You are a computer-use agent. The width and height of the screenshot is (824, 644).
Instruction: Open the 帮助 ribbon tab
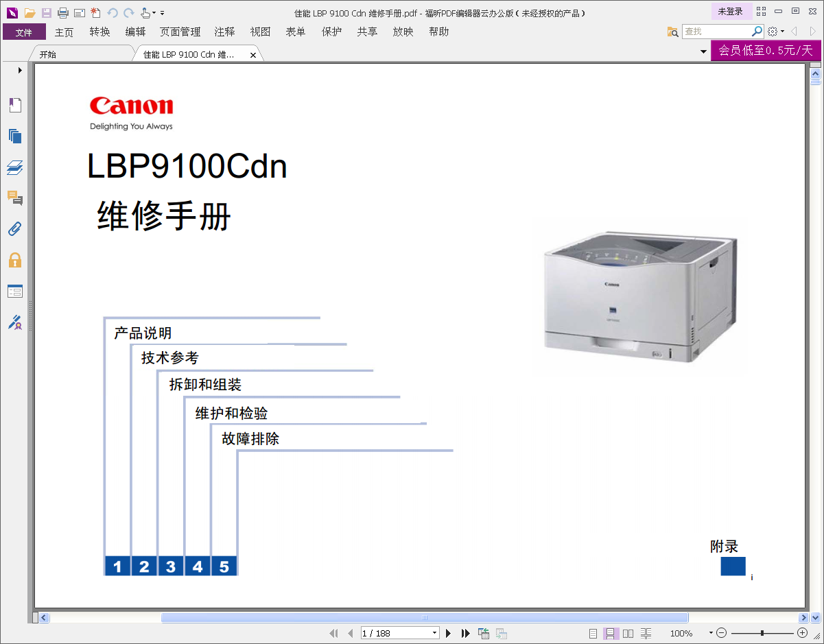click(438, 32)
